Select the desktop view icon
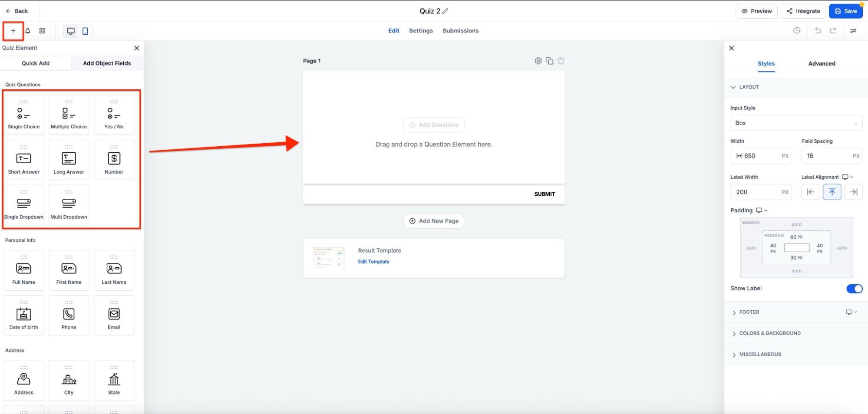Screen dimensions: 868x414 tap(70, 31)
